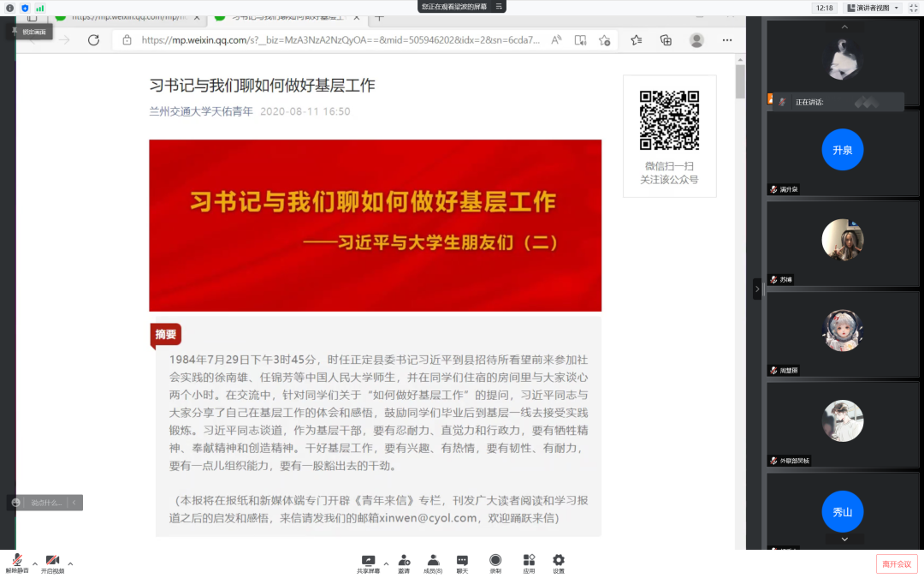924x578 pixels.
Task: Open the 聊天 chat panel
Action: point(463,563)
